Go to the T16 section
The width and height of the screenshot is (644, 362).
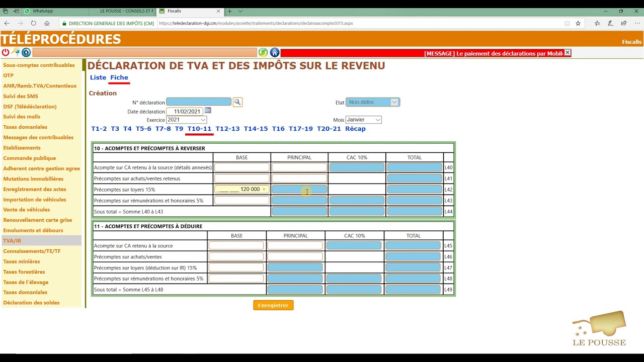click(x=278, y=129)
